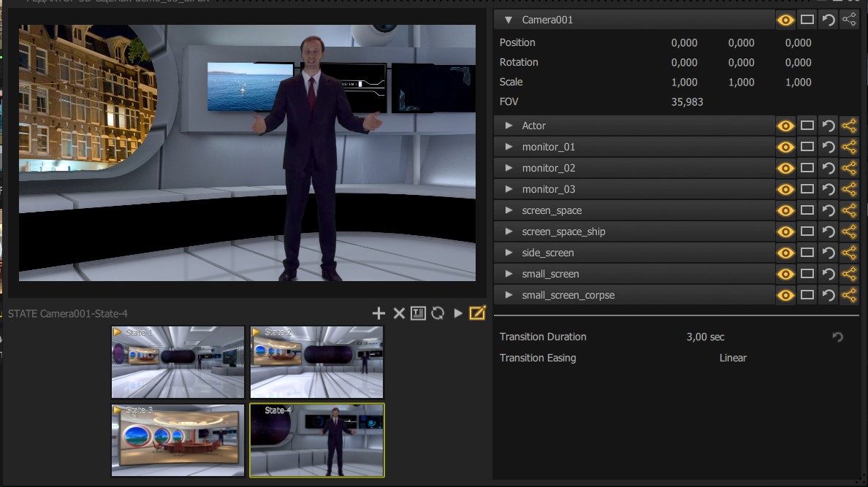Delete state with the X icon
Viewport: 868px width, 487px height.
tap(399, 314)
